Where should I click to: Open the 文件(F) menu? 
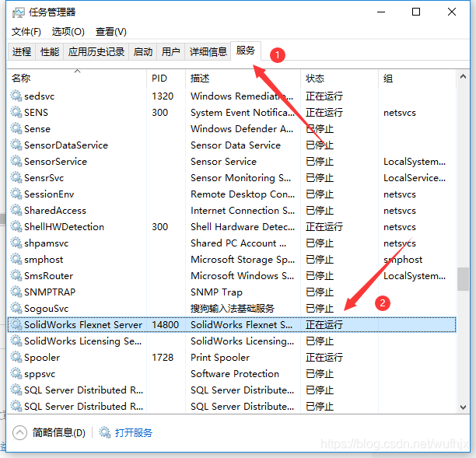click(26, 31)
